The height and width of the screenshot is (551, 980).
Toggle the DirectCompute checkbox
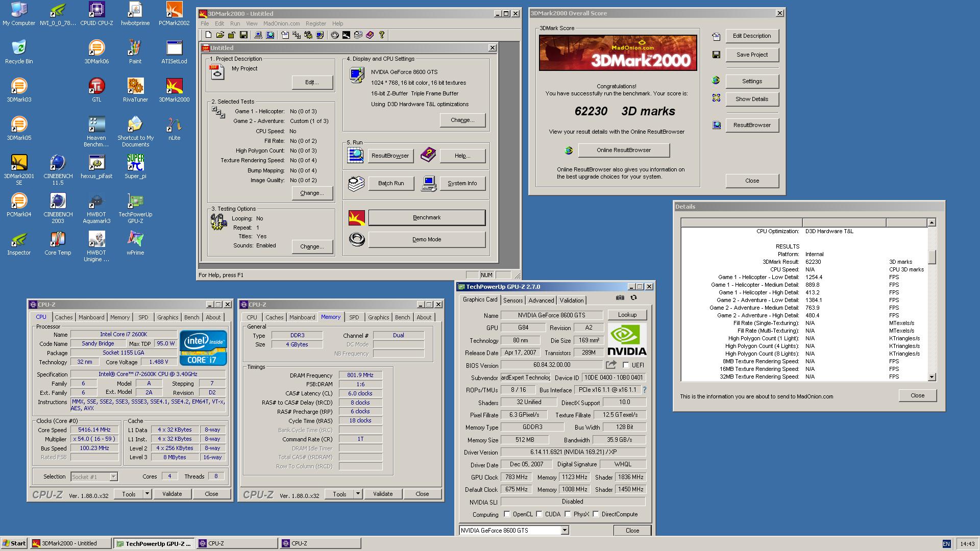point(596,514)
